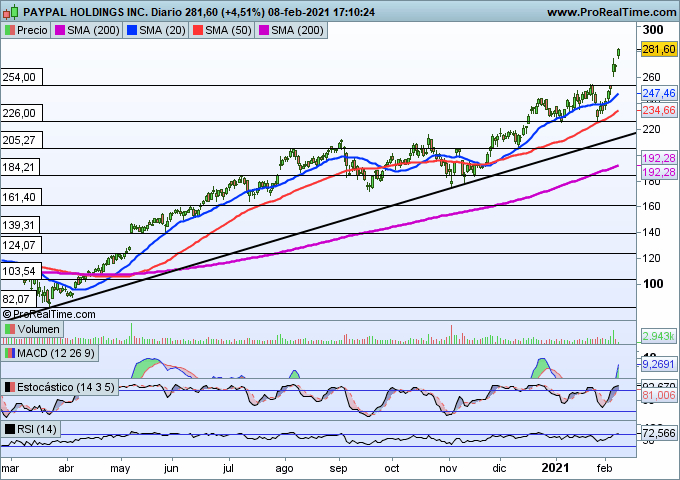
Task: Select the 226,00 level label
Action: tap(21, 113)
